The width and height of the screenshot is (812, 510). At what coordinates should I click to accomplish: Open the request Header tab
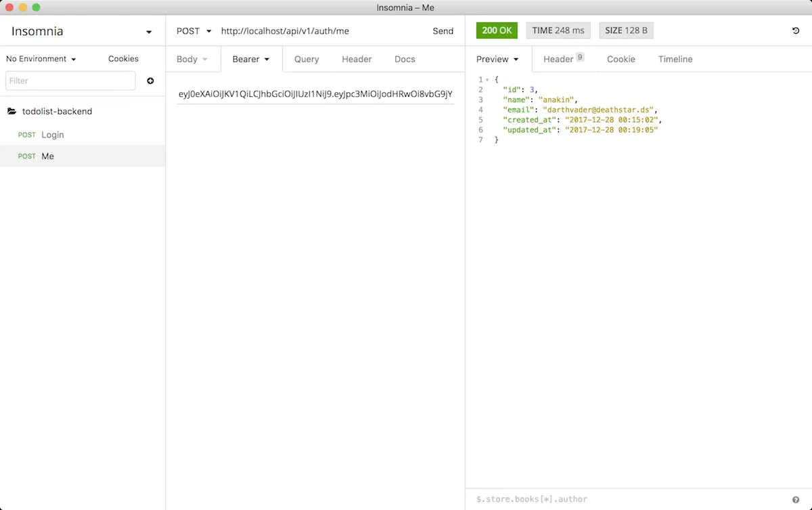(x=357, y=59)
